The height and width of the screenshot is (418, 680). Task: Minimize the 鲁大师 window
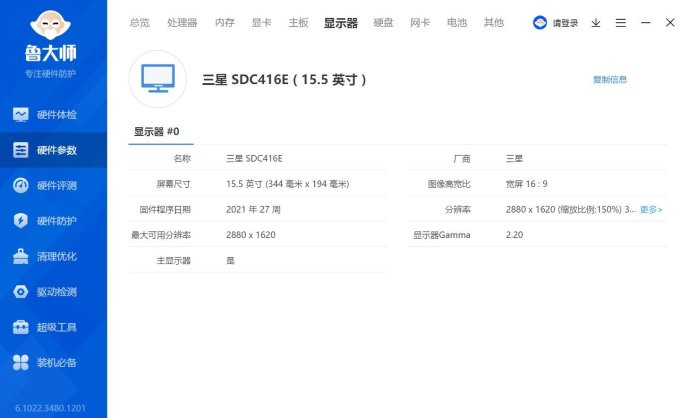pyautogui.click(x=646, y=23)
